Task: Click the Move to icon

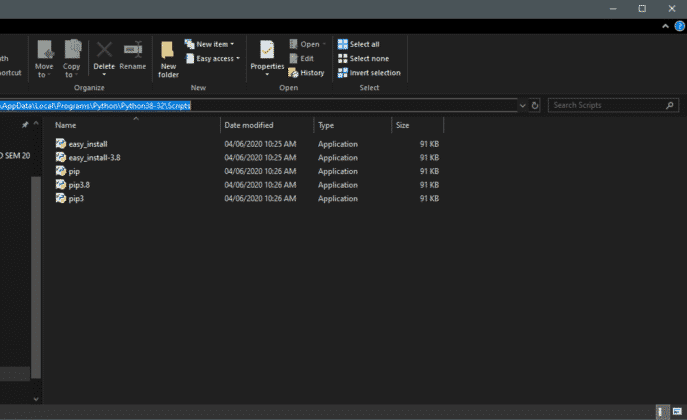Action: tap(44, 56)
